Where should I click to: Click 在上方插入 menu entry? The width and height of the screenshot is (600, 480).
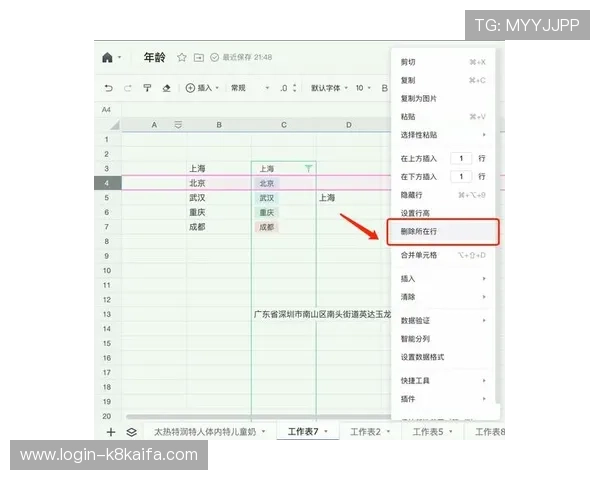[419, 158]
